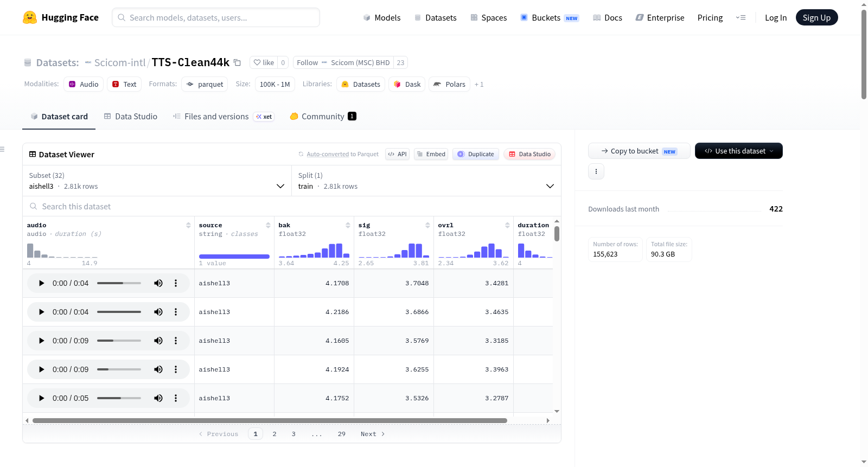Viewport: 868px width, 467px height.
Task: Seek the audio slider in the 4.1752 row
Action: 119,398
